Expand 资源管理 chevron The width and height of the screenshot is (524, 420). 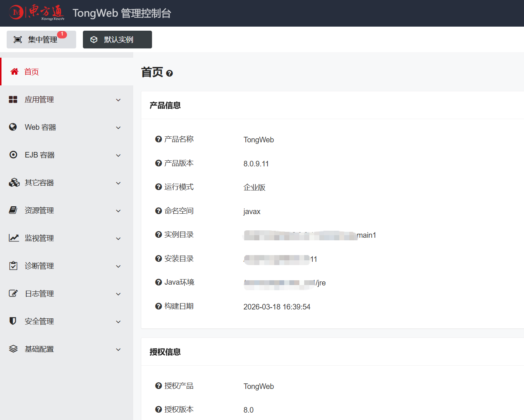click(118, 211)
